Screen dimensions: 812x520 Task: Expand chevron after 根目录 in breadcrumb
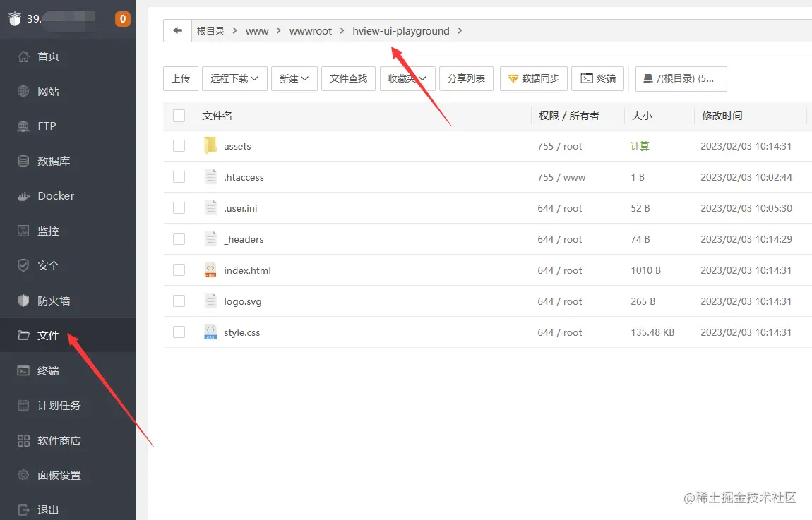pyautogui.click(x=234, y=30)
